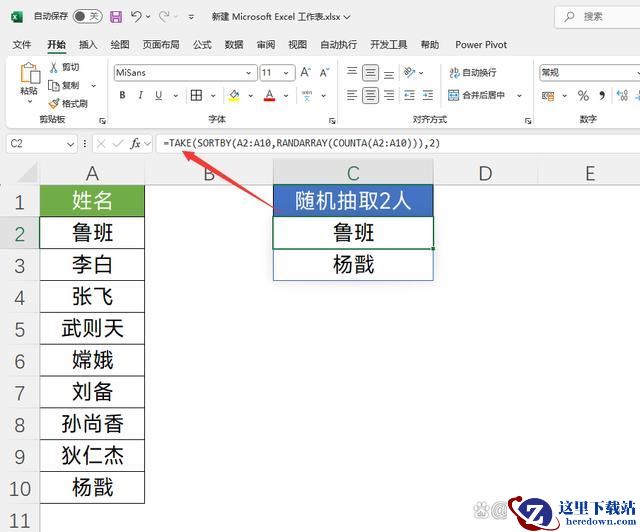Apply the yellow fill color
The height and width of the screenshot is (532, 640).
(x=234, y=96)
